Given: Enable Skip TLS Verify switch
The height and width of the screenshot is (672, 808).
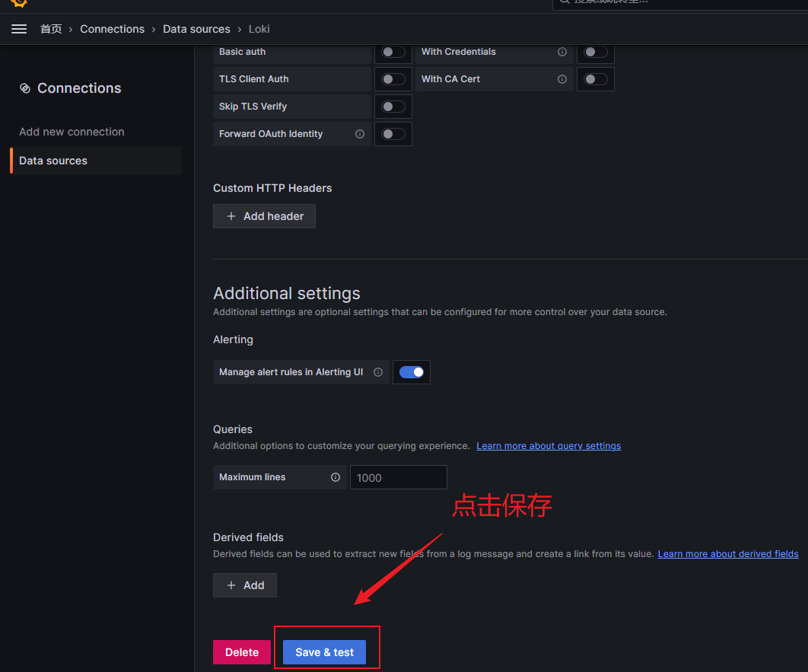Looking at the screenshot, I should (393, 107).
